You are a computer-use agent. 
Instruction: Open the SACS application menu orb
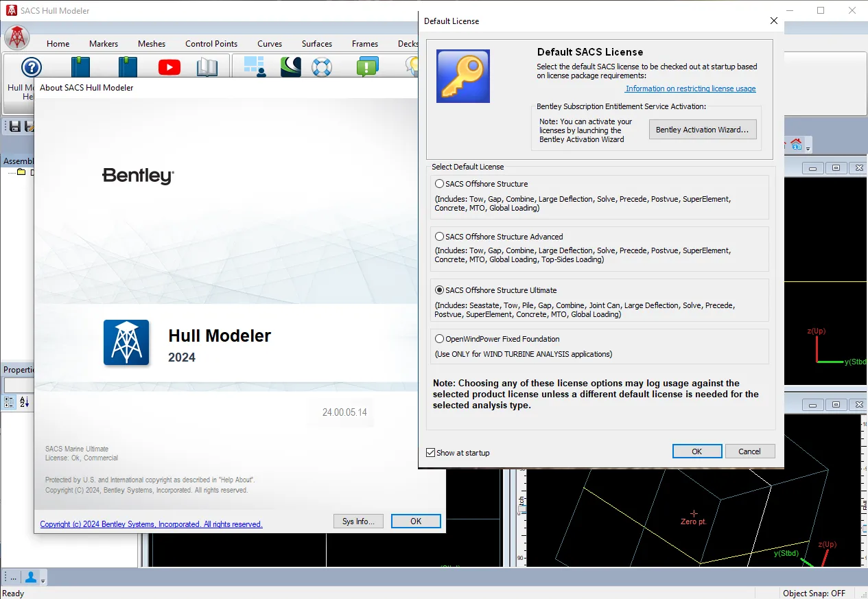(x=16, y=38)
